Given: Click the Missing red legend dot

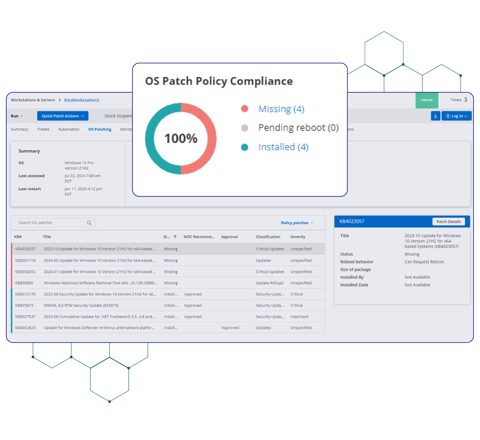Looking at the screenshot, I should tap(244, 109).
